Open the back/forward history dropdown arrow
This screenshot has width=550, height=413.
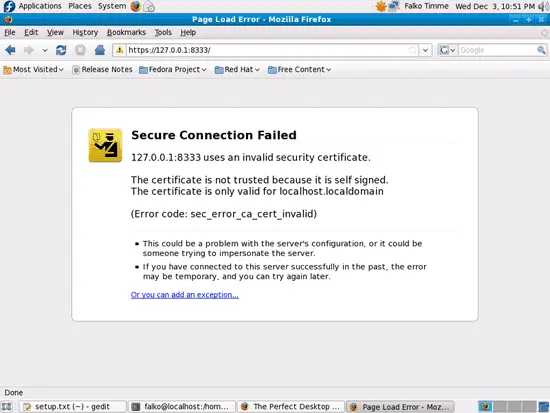(45, 51)
